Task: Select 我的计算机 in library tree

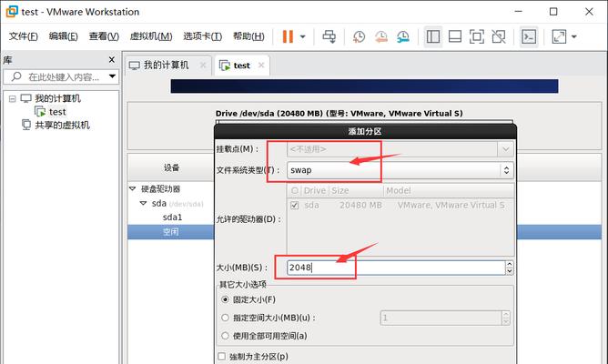Action: (x=57, y=98)
